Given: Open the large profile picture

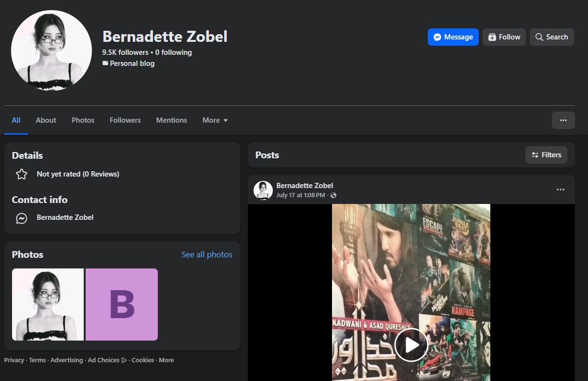Looking at the screenshot, I should pyautogui.click(x=51, y=51).
